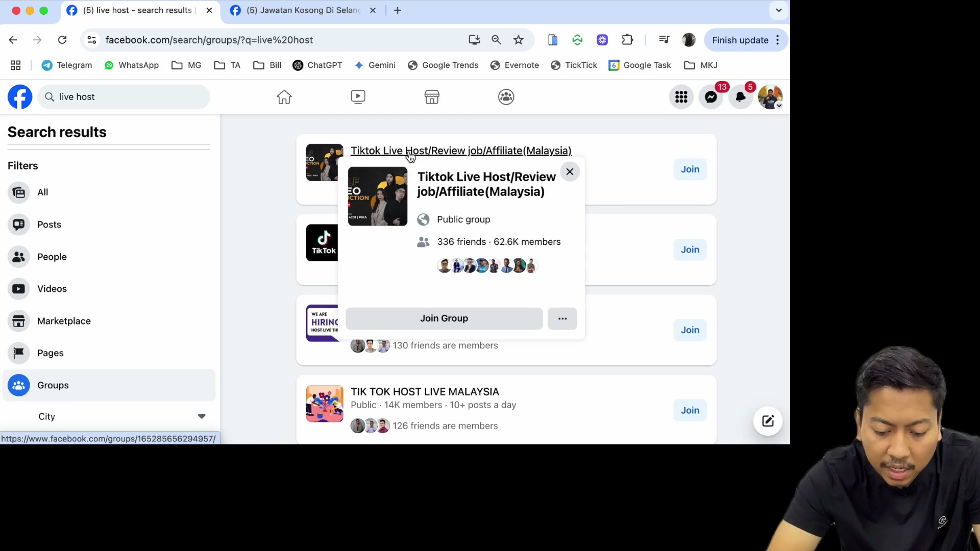Select the Groups filter
980x551 pixels.
click(x=109, y=385)
